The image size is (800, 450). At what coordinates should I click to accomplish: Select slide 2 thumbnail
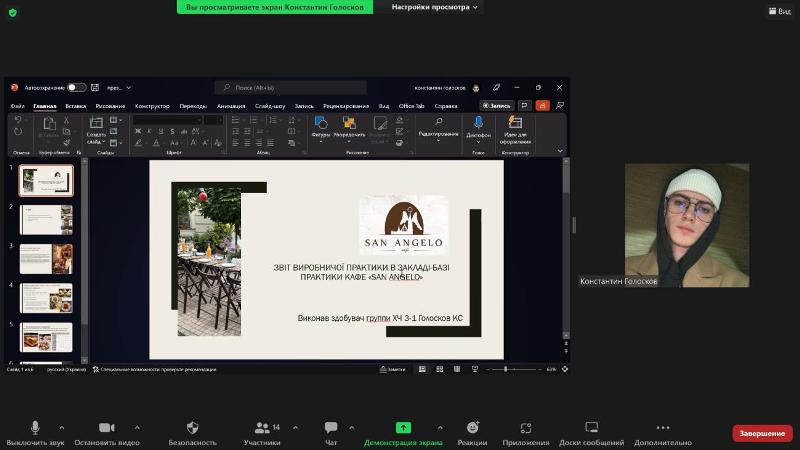(x=46, y=219)
